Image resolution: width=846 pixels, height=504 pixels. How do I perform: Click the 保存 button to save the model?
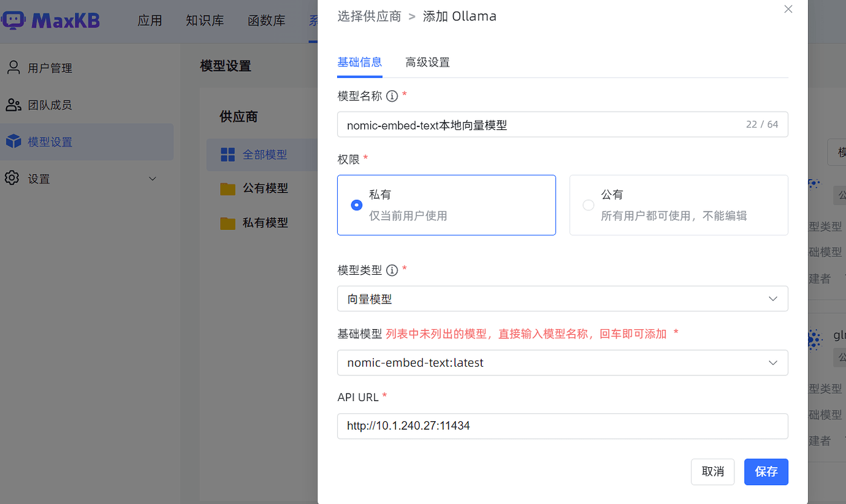coord(766,472)
